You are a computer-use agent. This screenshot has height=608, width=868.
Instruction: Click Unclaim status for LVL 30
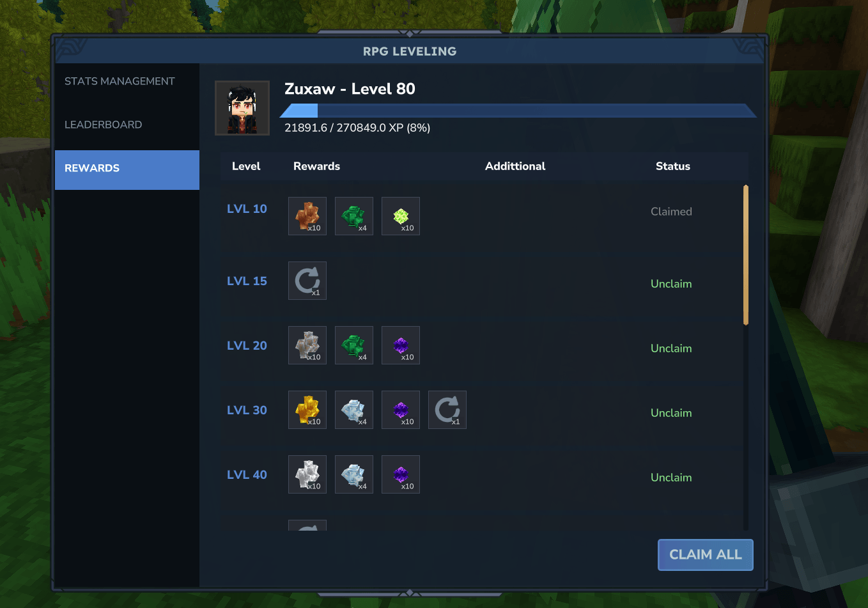point(671,413)
